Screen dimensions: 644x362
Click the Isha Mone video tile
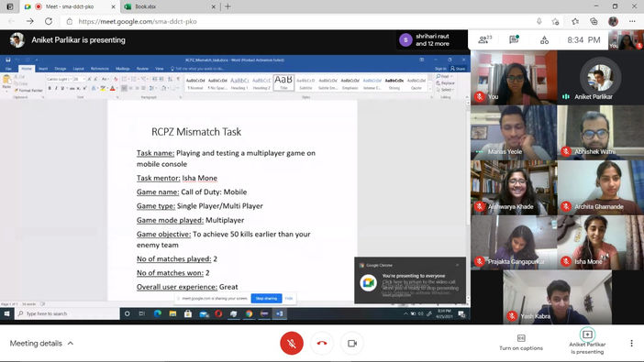[600, 242]
